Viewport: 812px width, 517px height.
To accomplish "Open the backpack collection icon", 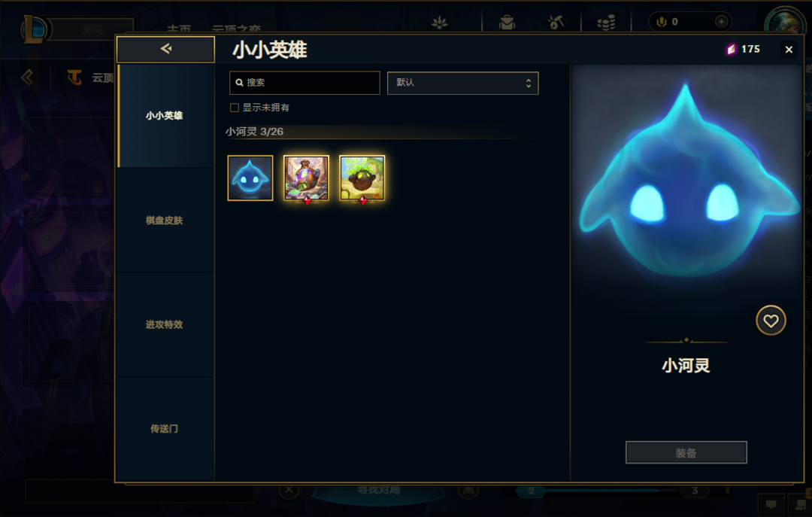I will click(x=507, y=23).
